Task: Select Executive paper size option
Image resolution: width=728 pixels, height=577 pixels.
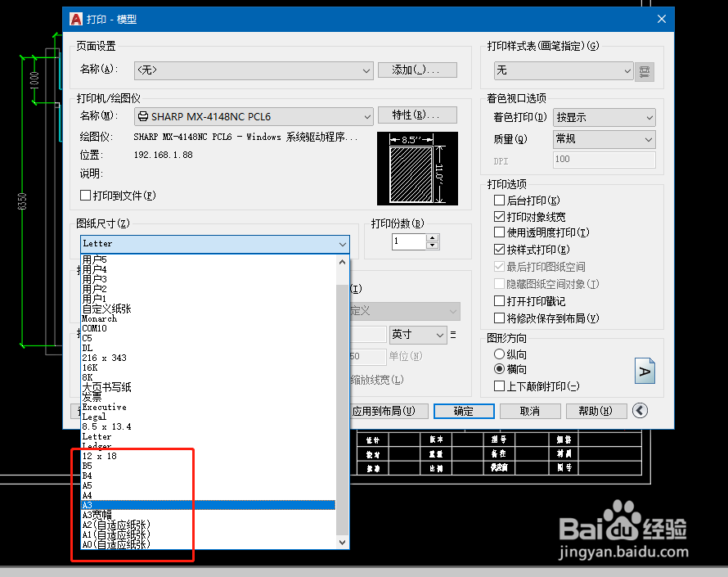Action: 209,407
